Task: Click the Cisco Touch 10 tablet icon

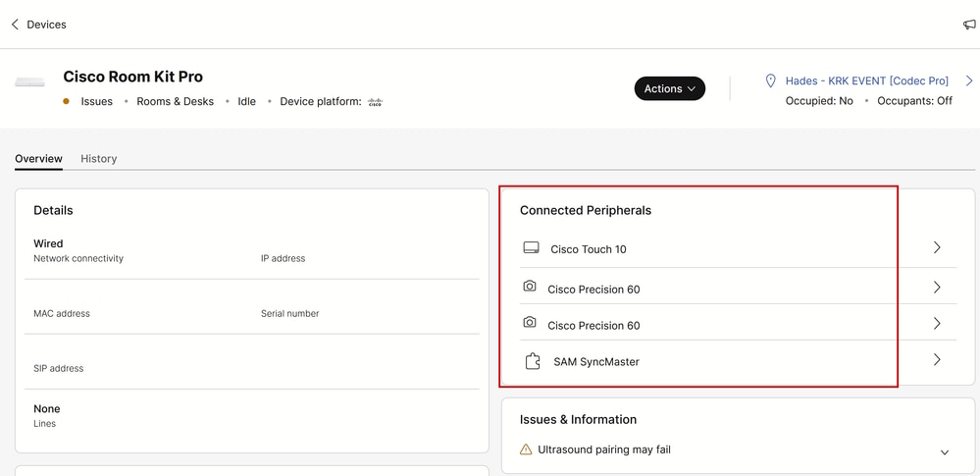Action: [x=531, y=247]
